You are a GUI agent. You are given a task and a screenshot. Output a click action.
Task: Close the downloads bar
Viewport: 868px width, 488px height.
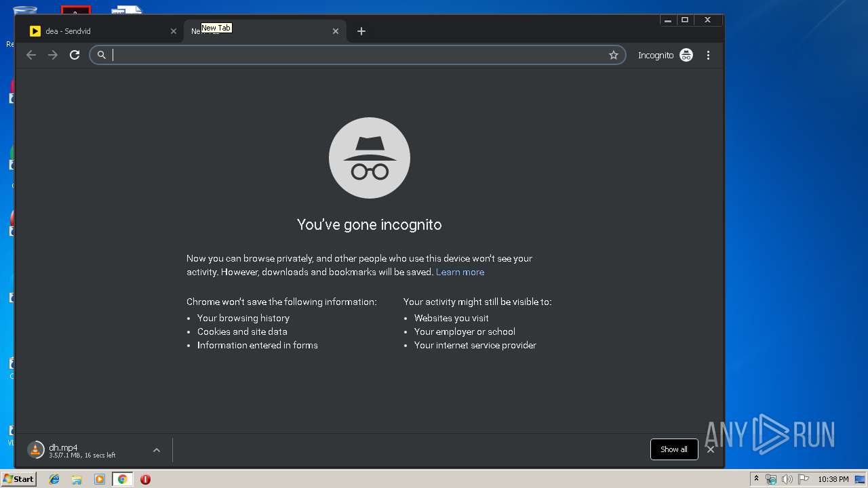[711, 449]
